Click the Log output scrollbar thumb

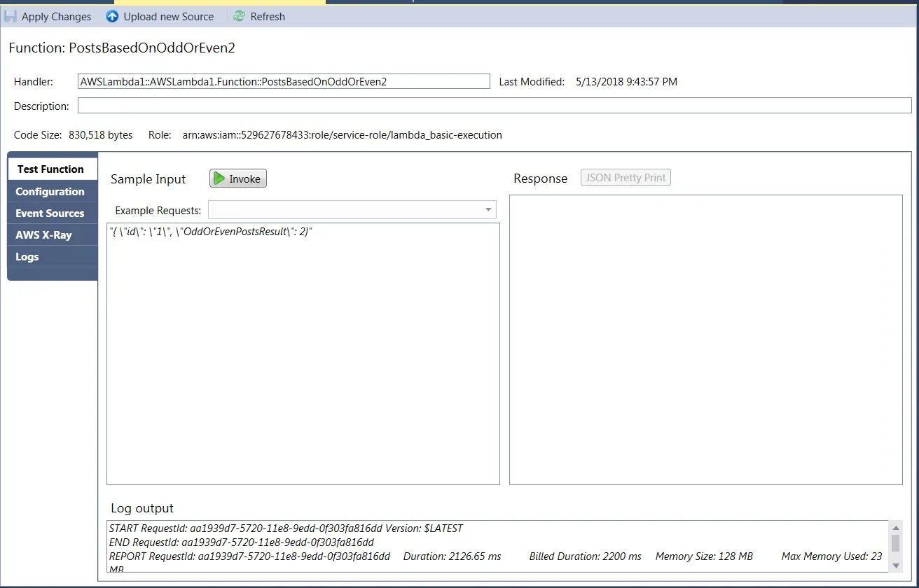coord(896,543)
